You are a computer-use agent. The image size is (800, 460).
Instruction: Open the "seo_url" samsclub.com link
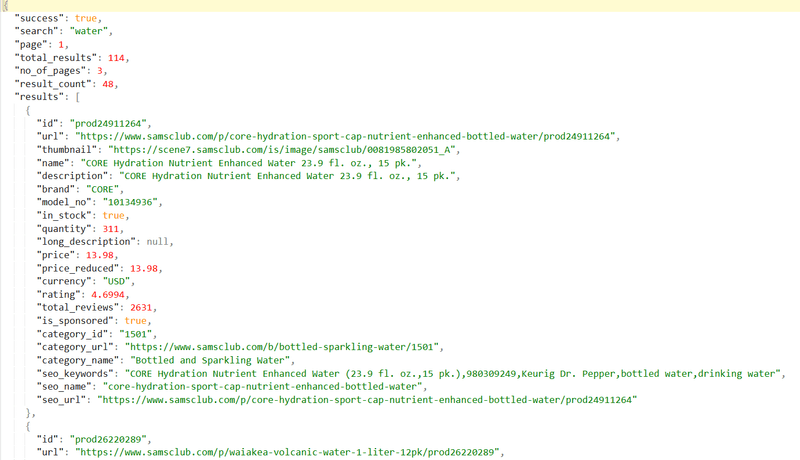367,399
